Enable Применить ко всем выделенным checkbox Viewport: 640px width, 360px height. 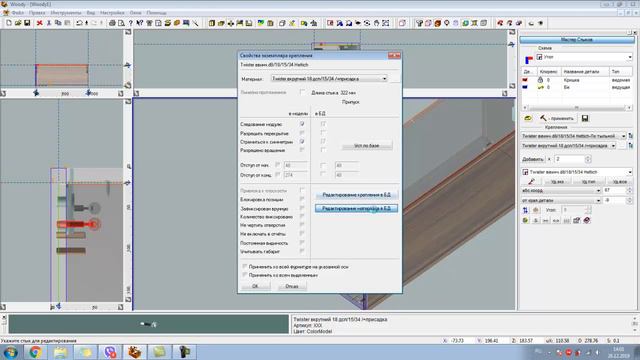(x=245, y=275)
